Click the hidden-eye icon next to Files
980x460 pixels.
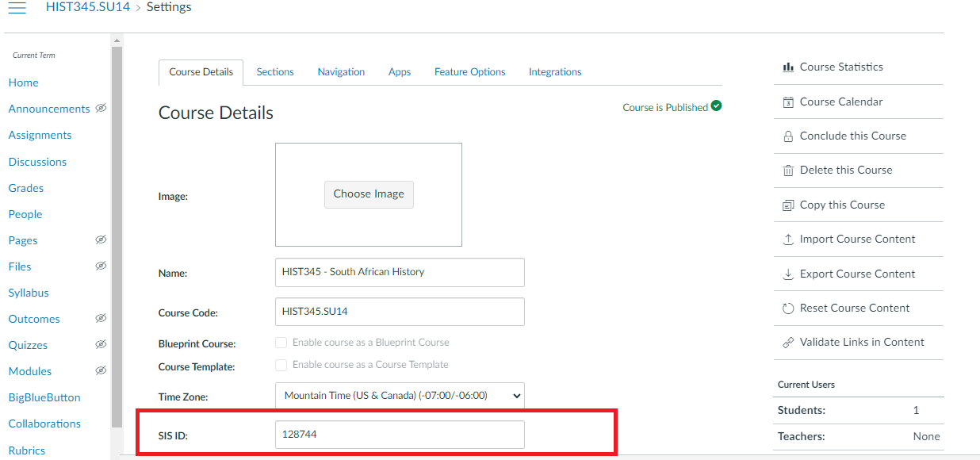[x=101, y=266]
